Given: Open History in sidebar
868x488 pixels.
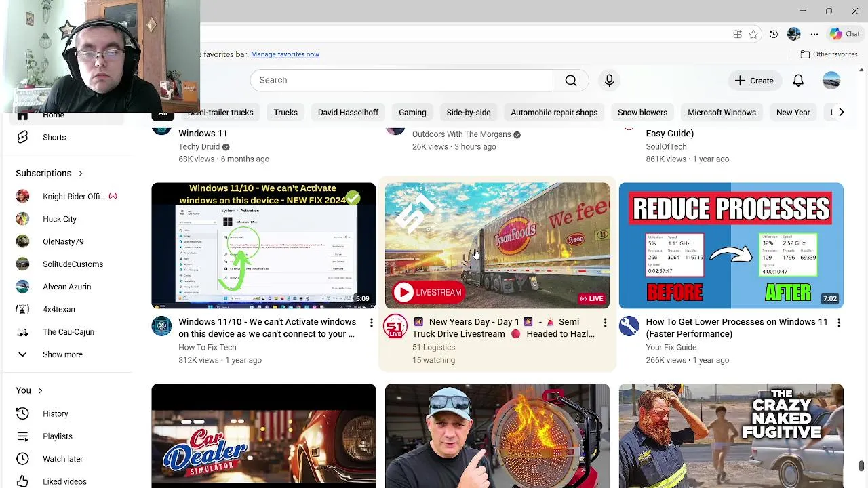Looking at the screenshot, I should (x=68, y=413).
